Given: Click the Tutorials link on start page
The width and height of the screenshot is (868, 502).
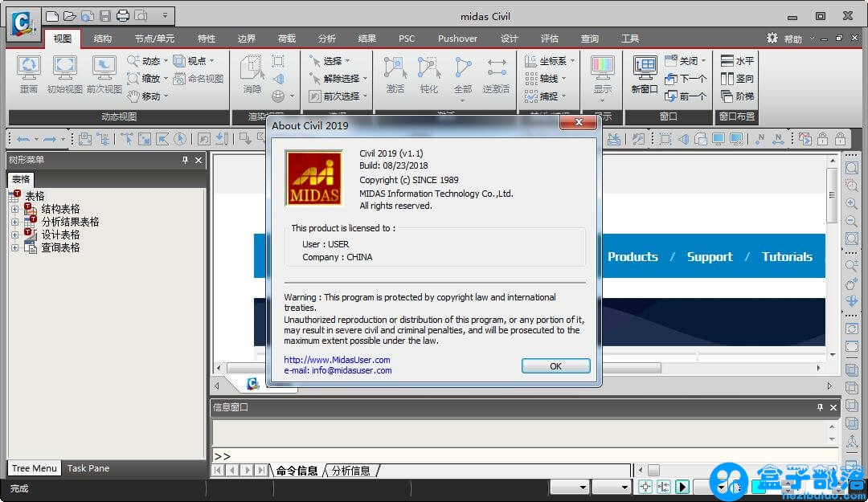Looking at the screenshot, I should [787, 257].
